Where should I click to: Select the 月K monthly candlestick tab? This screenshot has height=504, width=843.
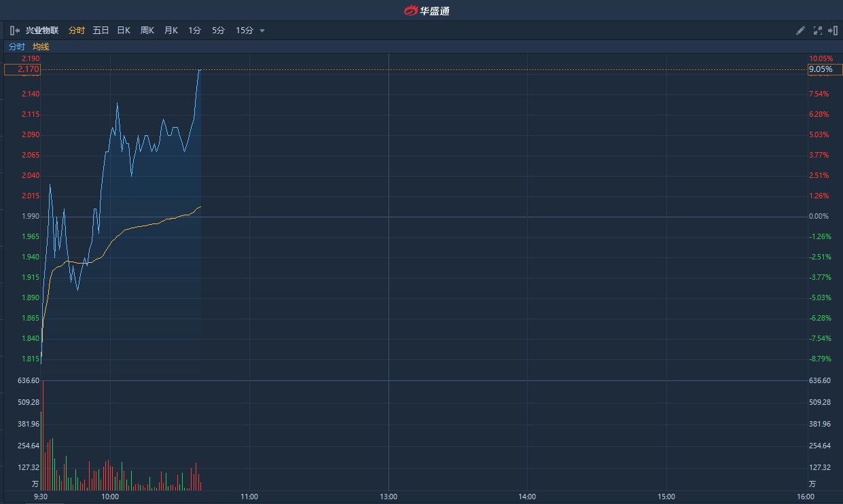coord(171,31)
